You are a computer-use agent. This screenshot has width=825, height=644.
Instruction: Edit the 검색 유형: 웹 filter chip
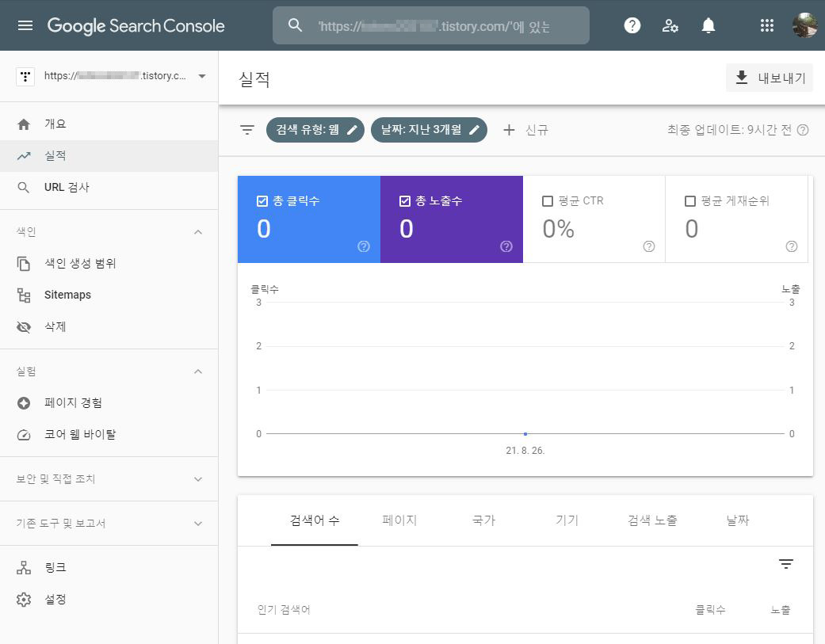click(x=315, y=130)
